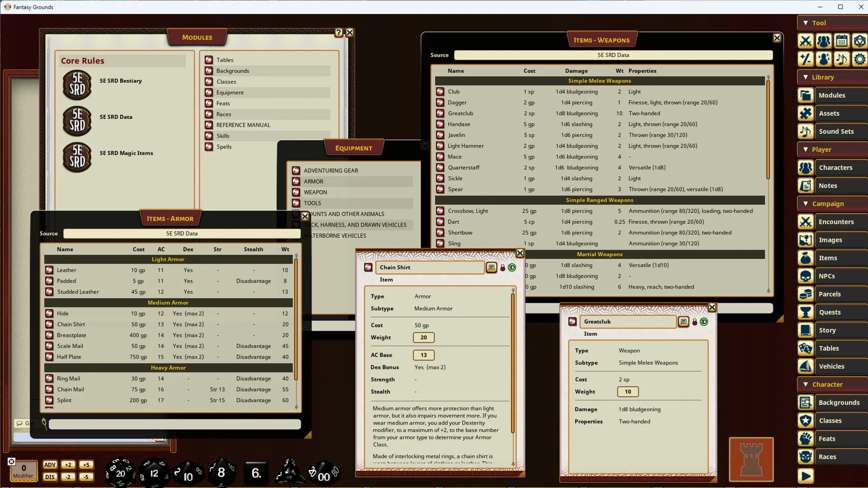The width and height of the screenshot is (868, 488).
Task: Open the link icon beside Leather armor
Action: click(x=49, y=270)
